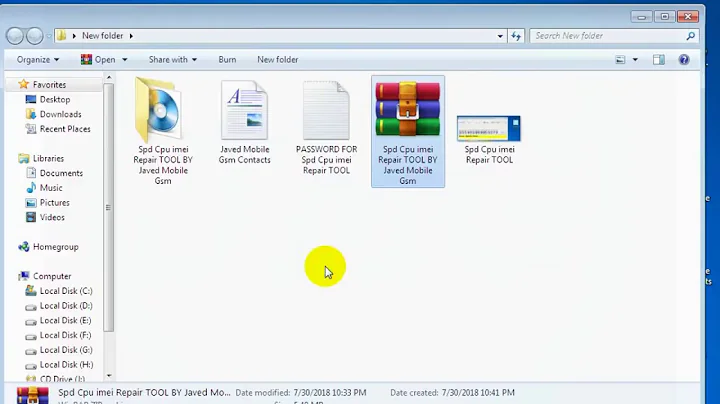Image resolution: width=720 pixels, height=404 pixels.
Task: Select the PASSWORD FOR Spd Cpu imei Repair TOOL file
Action: pos(326,128)
